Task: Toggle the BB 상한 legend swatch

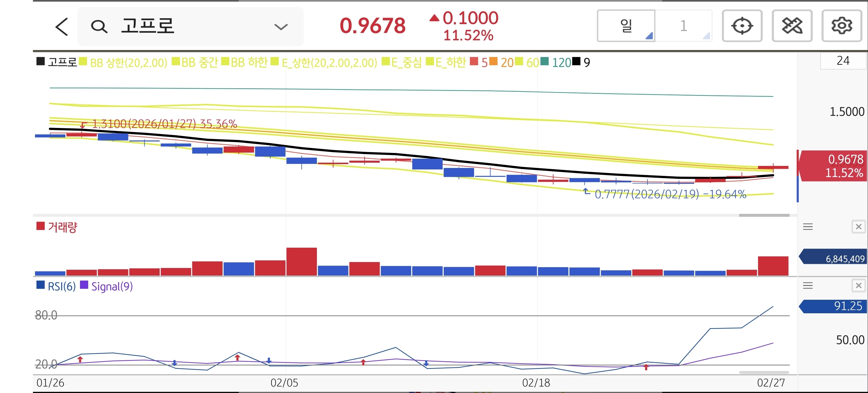Action: (83, 62)
